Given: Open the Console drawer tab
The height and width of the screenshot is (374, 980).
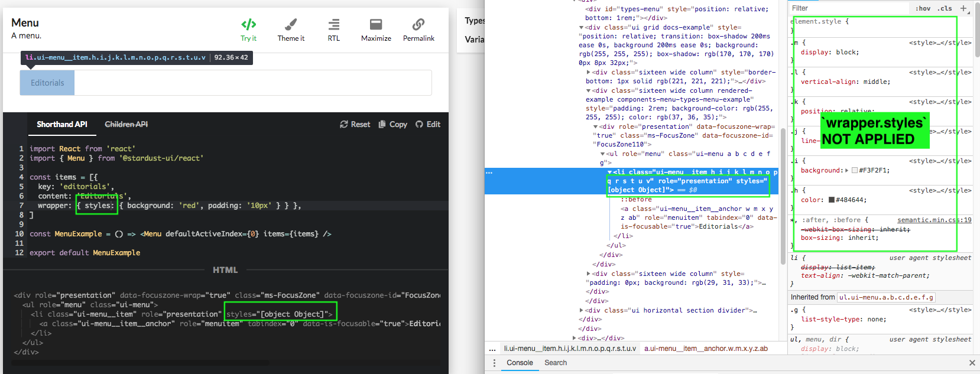Looking at the screenshot, I should 520,363.
